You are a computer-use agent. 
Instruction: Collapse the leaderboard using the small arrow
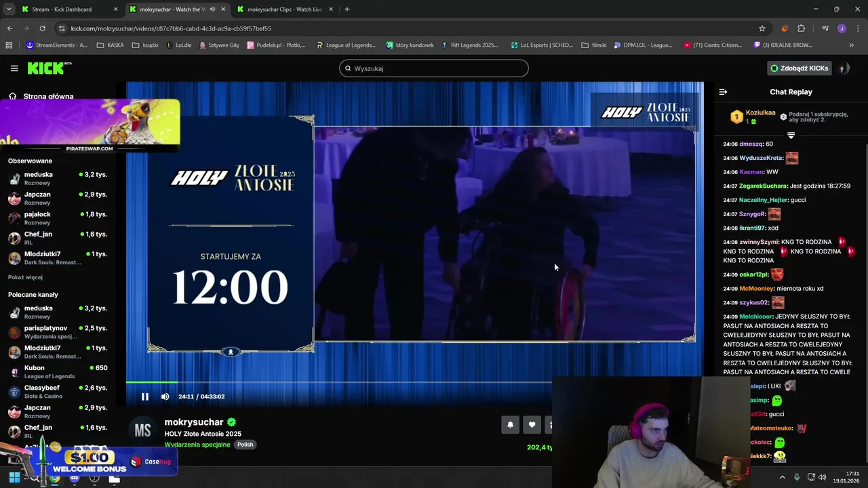[791, 136]
